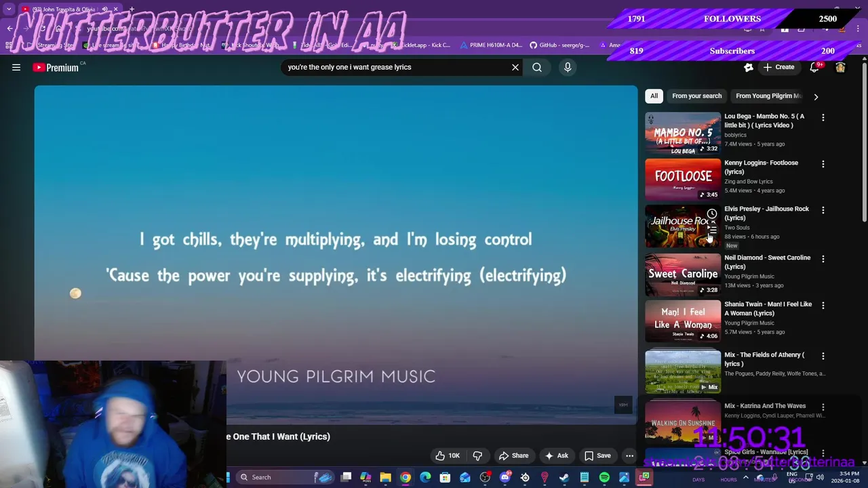Launch Microsoft Edge from the taskbar

[425, 477]
